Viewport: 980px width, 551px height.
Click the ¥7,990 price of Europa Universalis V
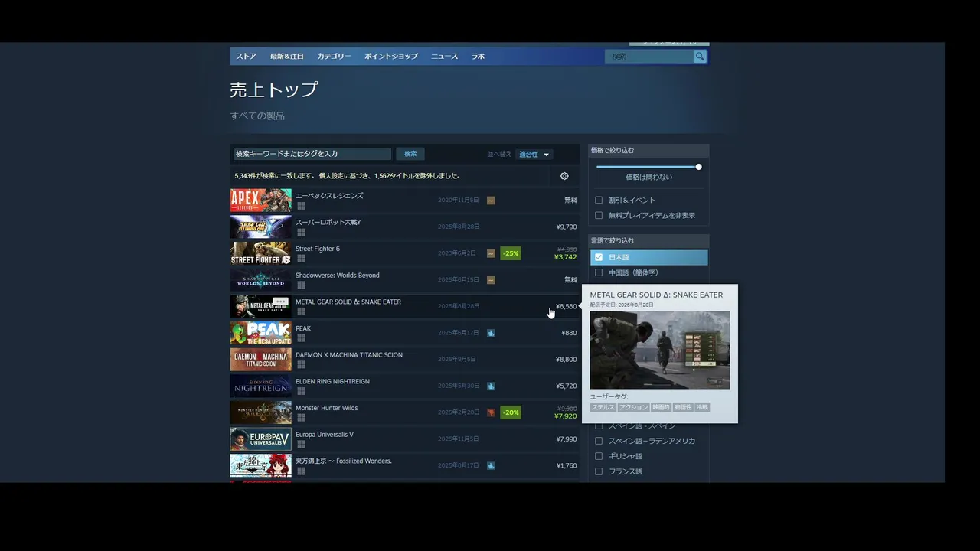[x=567, y=439]
